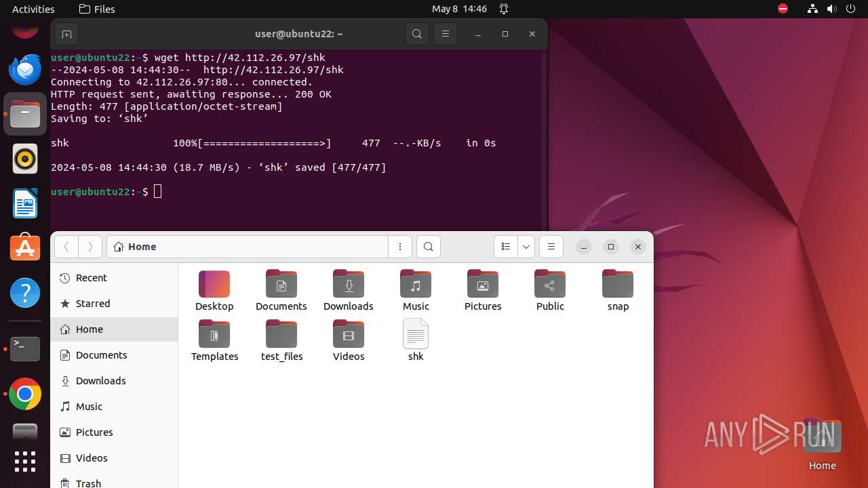Viewport: 868px width, 488px height.
Task: Open the Home desktop shortcut icon
Action: [x=822, y=445]
